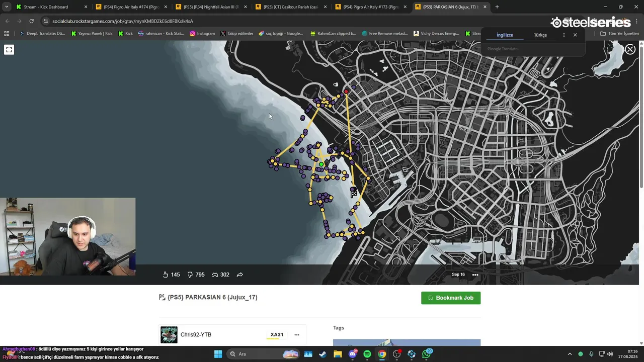Open Chrome from the taskbar
Screen dimensions: 644x362
382,354
